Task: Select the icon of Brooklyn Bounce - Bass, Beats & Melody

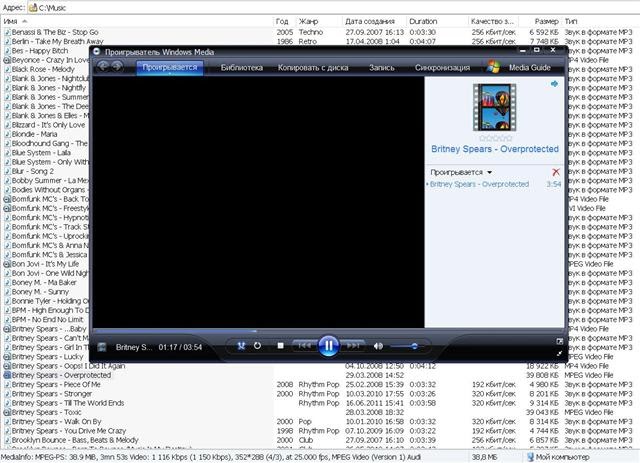Action: 7,440
